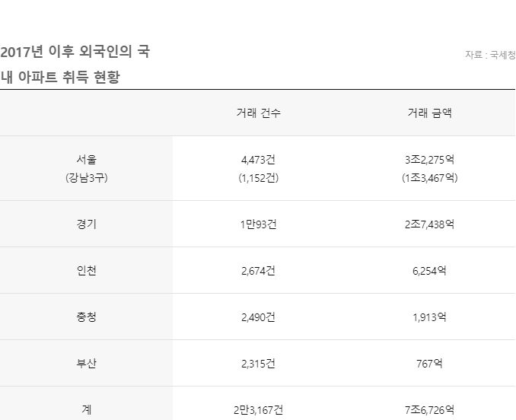
Task: Select the 거래 금액 column header
Action: coord(430,113)
